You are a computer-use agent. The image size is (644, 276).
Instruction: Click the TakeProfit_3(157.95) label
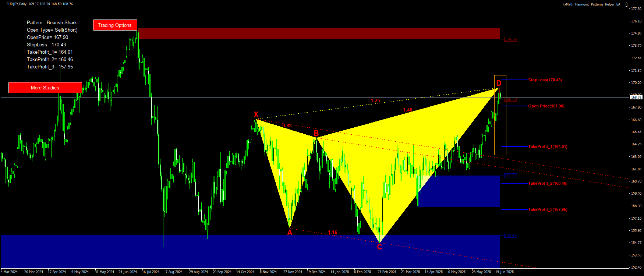(548, 209)
